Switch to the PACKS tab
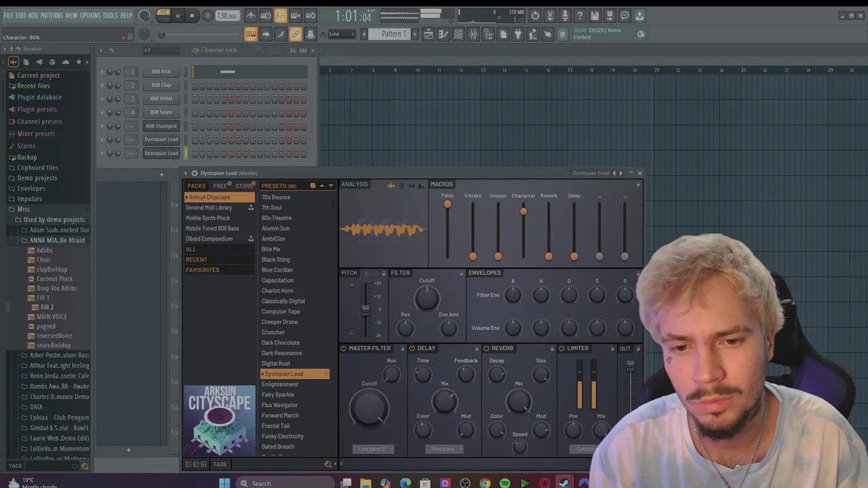Screen dimensions: 868x488 [x=196, y=186]
